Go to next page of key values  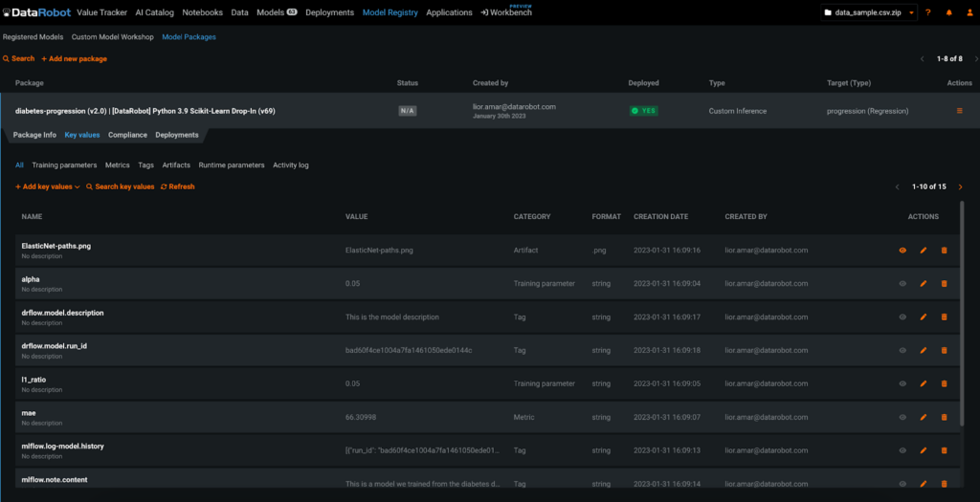point(961,186)
